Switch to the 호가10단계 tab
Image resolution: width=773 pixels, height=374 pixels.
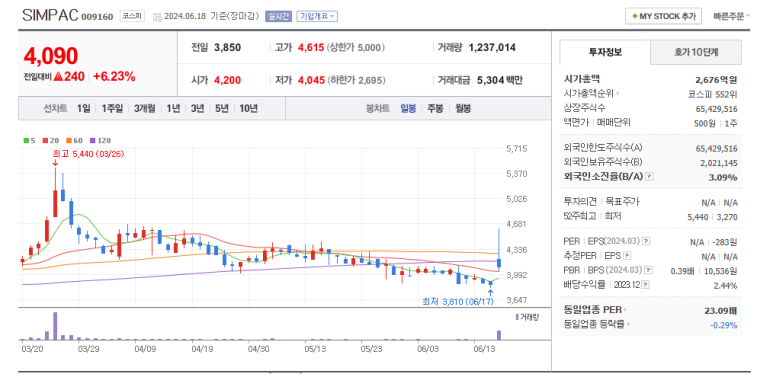[x=696, y=52]
